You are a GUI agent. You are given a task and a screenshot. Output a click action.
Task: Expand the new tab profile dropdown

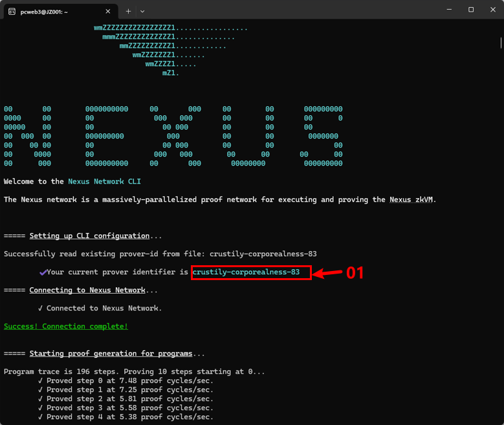pyautogui.click(x=142, y=12)
